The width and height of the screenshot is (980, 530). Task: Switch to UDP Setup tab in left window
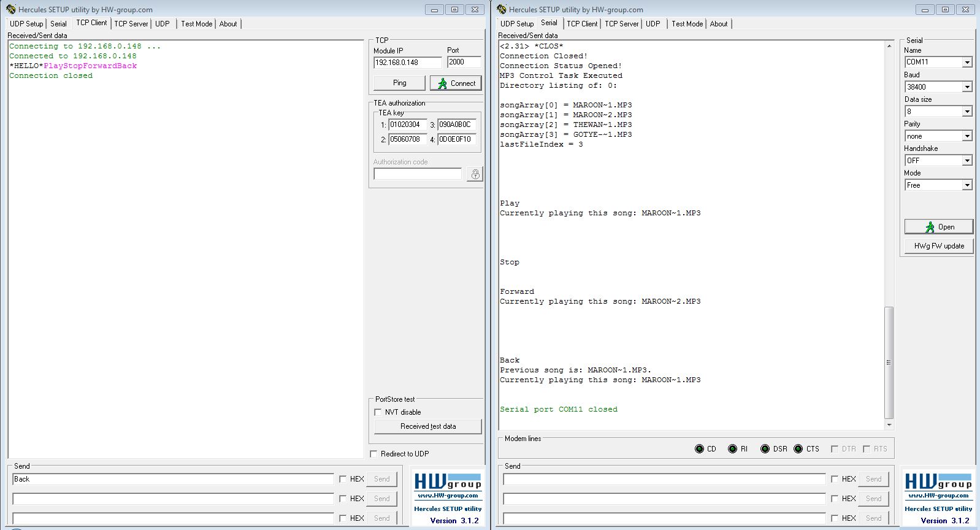[26, 24]
